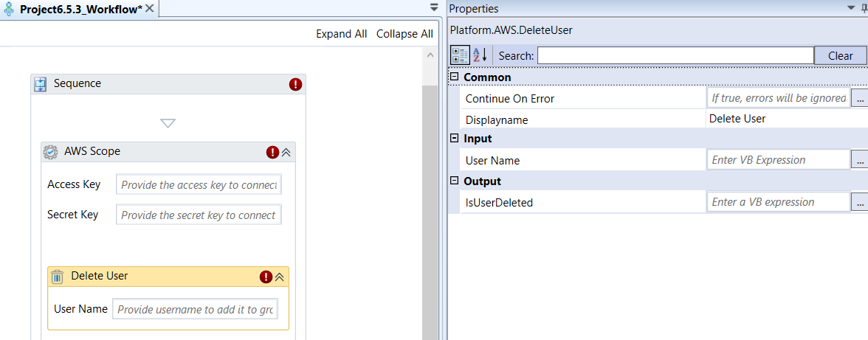Close the Project6.5.3_Workflow tab
Screen dimensions: 868x340
(149, 8)
